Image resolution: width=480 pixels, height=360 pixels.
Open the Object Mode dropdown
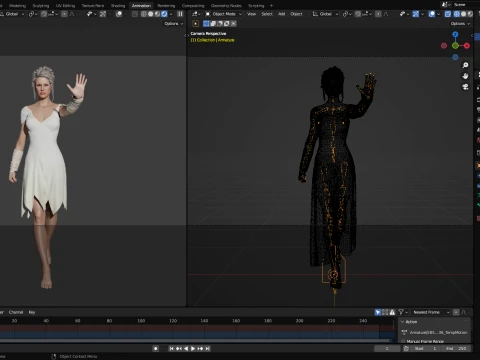click(x=223, y=14)
